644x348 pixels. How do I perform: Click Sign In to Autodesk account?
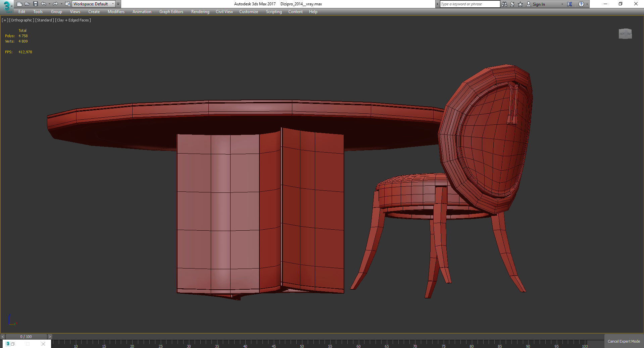pos(535,4)
